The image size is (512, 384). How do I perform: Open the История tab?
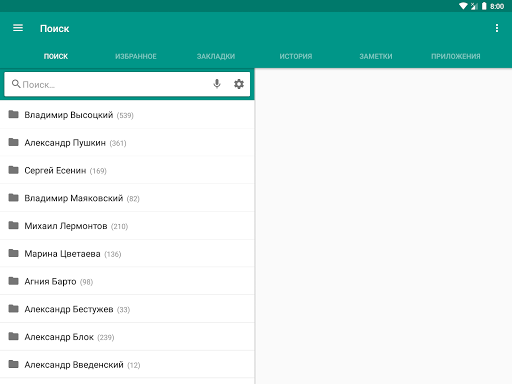[296, 56]
